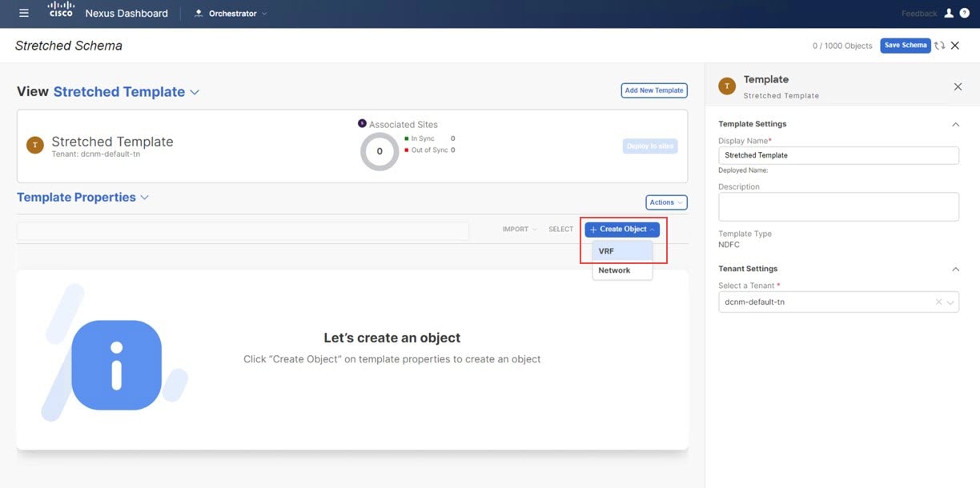The height and width of the screenshot is (488, 980).
Task: Close the Stretched Schema view
Action: (955, 46)
